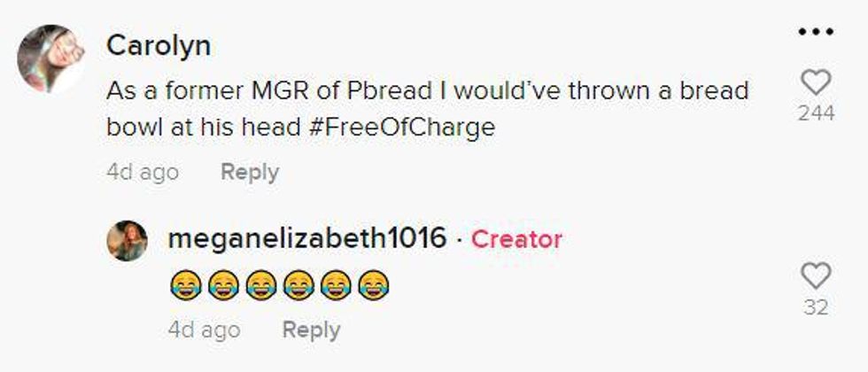Like Carolyn's comment with the heart icon
This screenshot has width=868, height=372.
(816, 82)
